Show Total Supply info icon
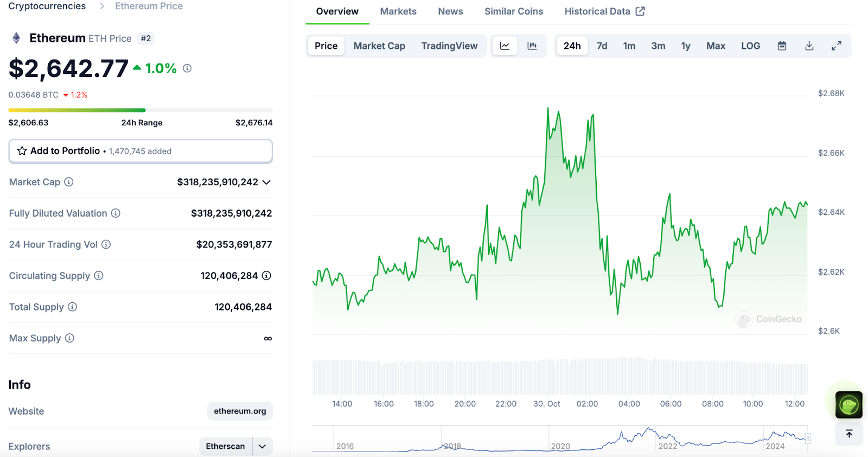This screenshot has height=457, width=868. pos(72,307)
